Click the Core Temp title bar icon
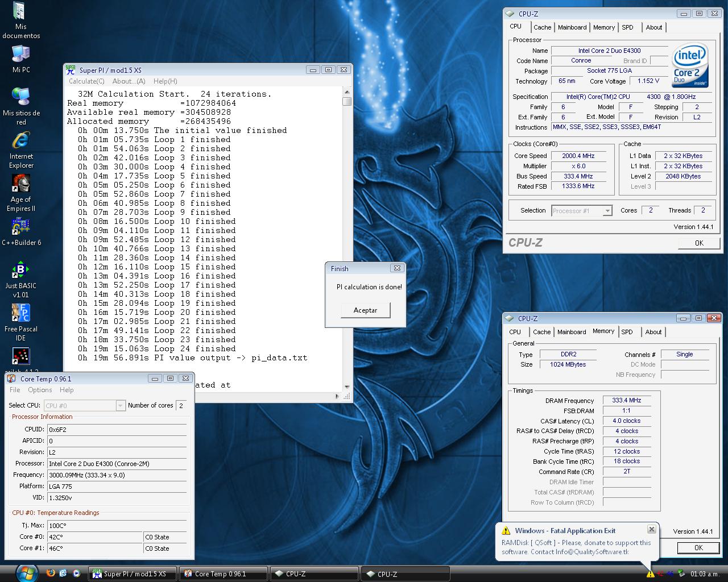728x582 pixels. (11, 379)
